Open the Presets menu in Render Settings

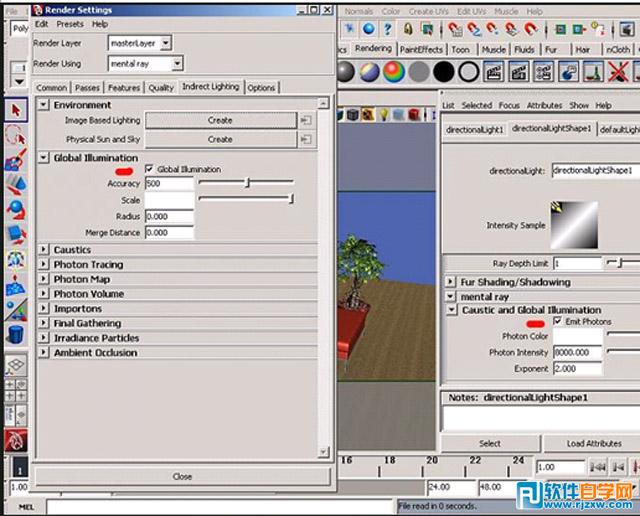pyautogui.click(x=70, y=24)
